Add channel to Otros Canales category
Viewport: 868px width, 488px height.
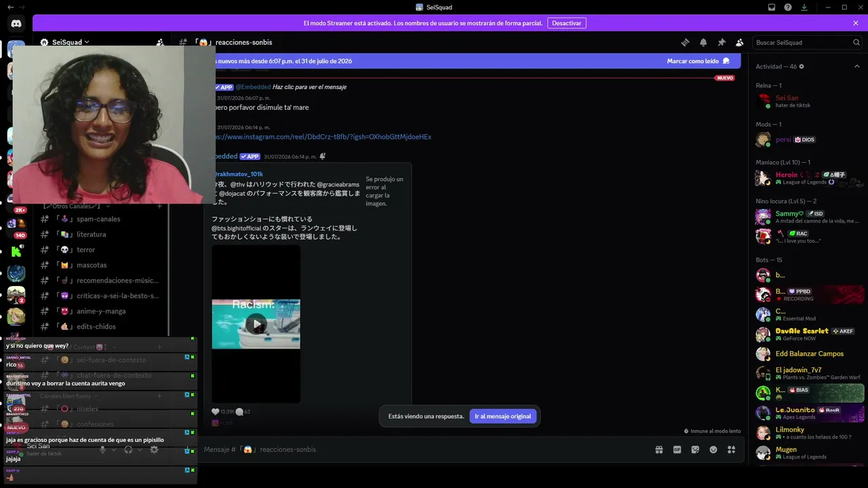point(159,205)
